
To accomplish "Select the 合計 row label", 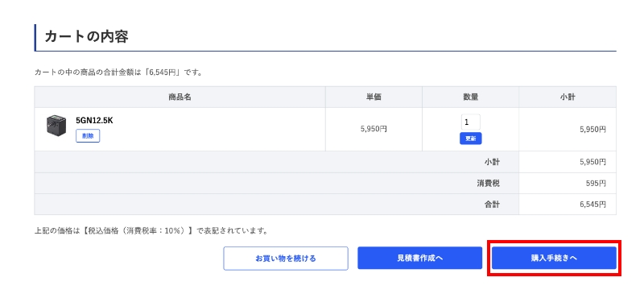I will point(492,205).
